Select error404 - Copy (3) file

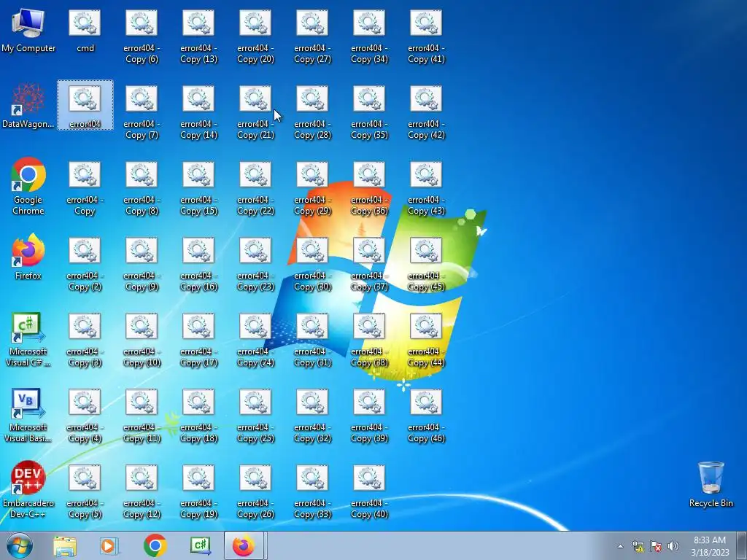85,340
